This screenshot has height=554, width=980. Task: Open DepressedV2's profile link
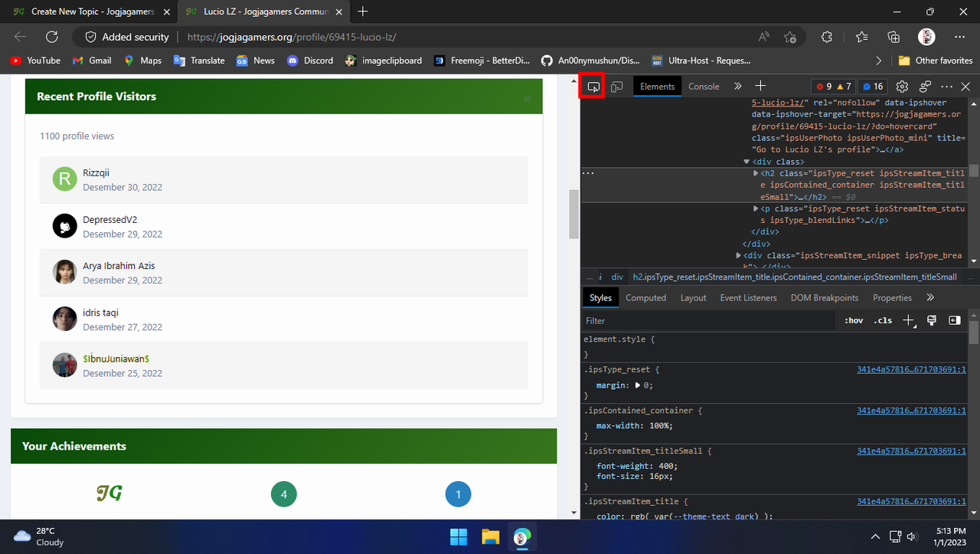pyautogui.click(x=109, y=220)
